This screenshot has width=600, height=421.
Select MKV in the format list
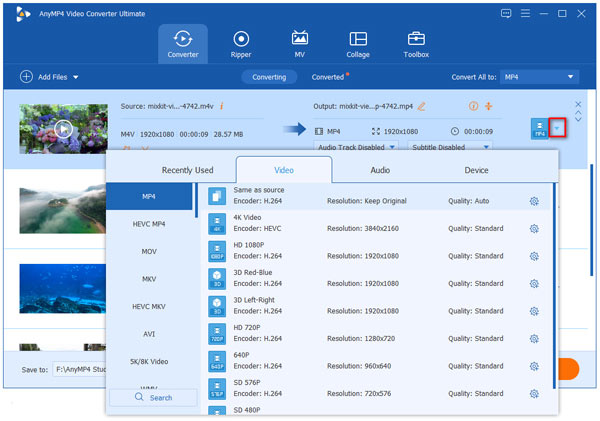point(149,279)
